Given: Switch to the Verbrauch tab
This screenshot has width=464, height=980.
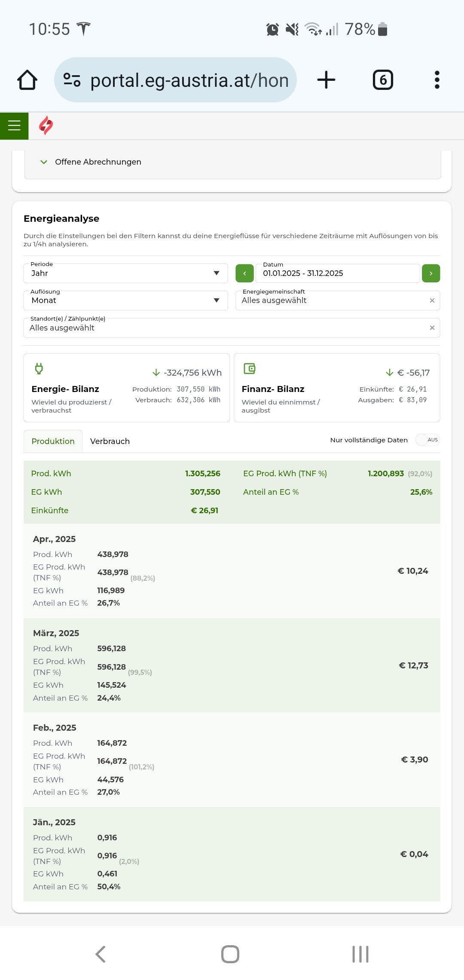Looking at the screenshot, I should click(110, 441).
